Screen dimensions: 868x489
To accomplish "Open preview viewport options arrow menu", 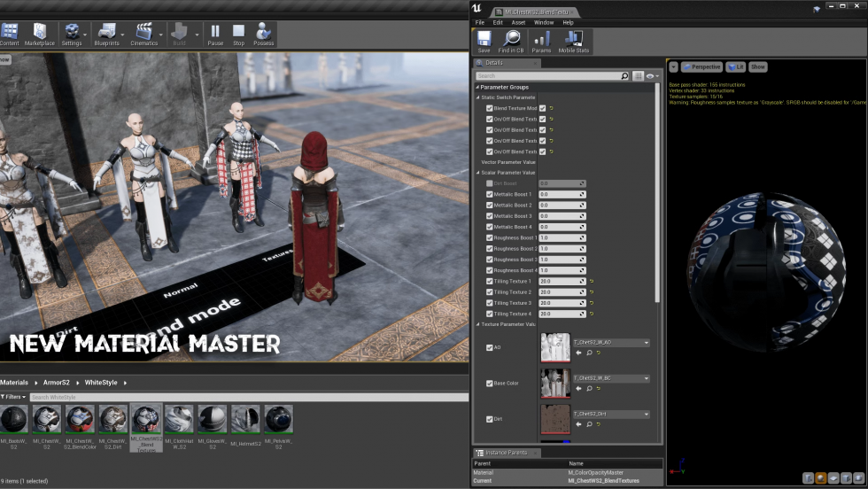I will pos(674,67).
